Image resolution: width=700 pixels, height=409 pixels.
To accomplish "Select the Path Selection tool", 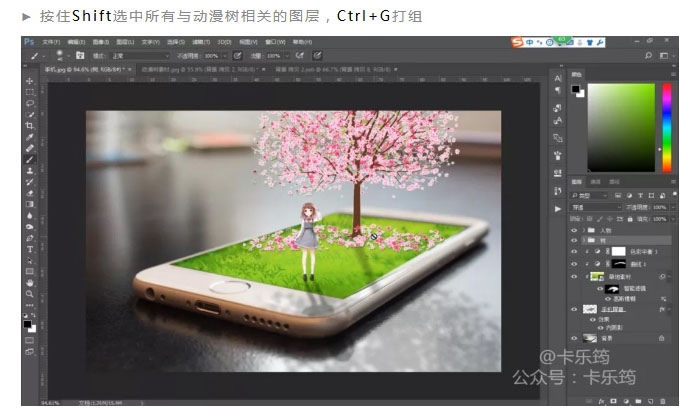I will click(x=30, y=260).
